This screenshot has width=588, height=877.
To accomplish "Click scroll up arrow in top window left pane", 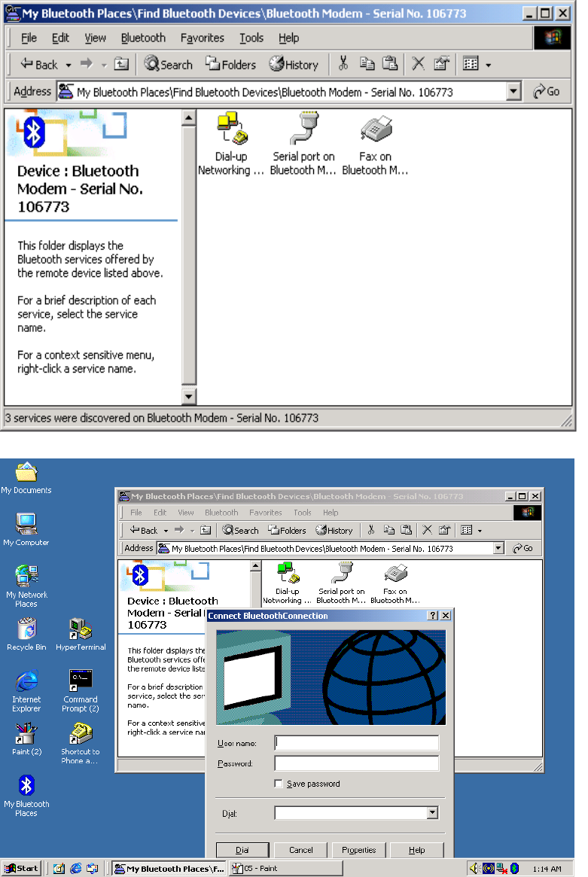I will tap(188, 117).
